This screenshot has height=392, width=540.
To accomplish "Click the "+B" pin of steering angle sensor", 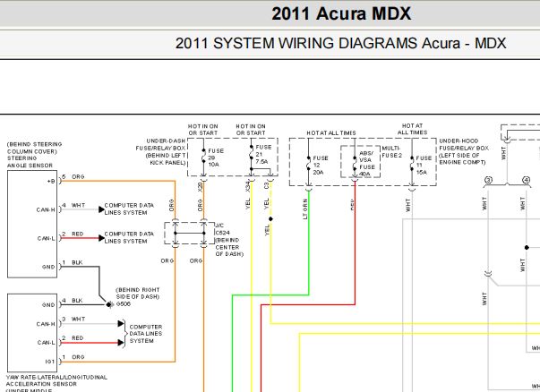I will point(51,182).
